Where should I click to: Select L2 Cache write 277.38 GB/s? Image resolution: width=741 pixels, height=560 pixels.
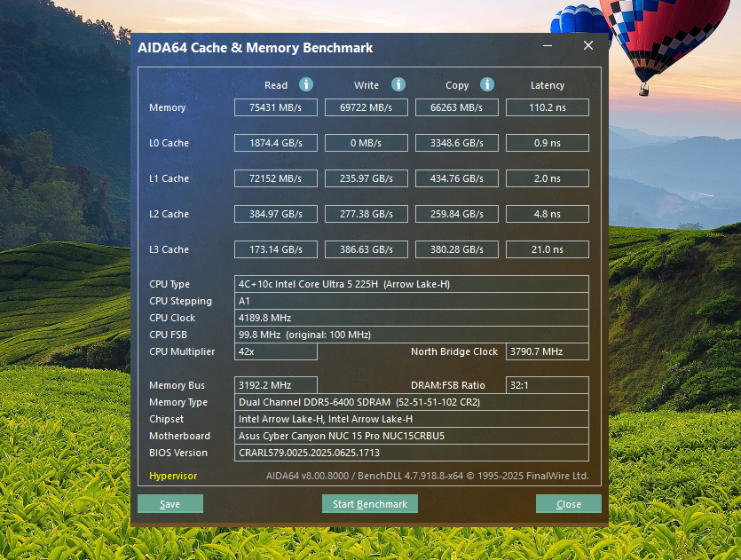coord(367,214)
